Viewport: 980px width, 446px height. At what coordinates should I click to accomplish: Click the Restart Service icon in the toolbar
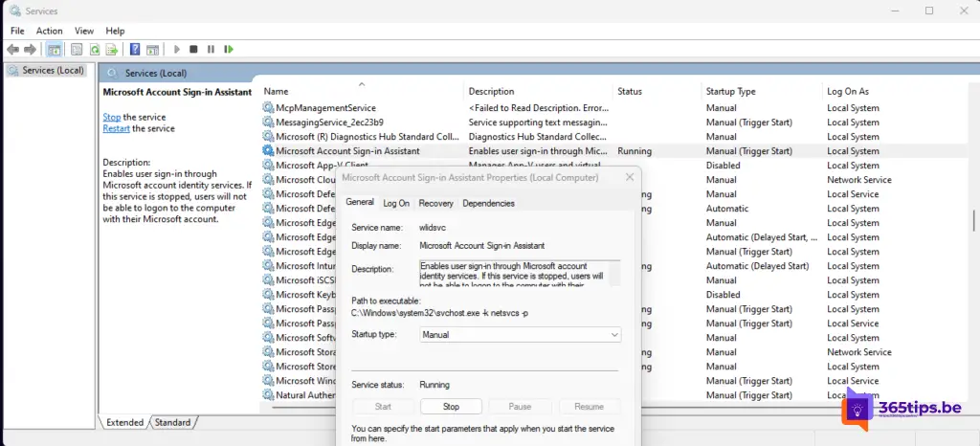pyautogui.click(x=228, y=49)
